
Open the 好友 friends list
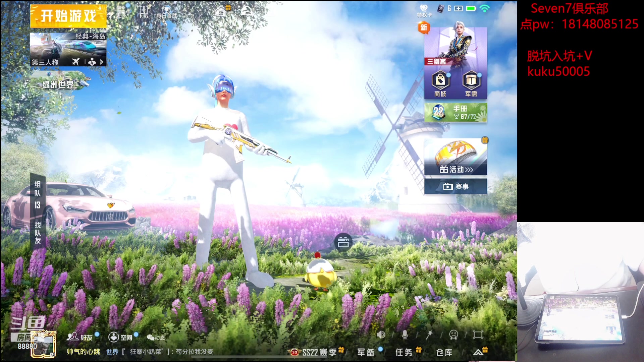coord(80,337)
